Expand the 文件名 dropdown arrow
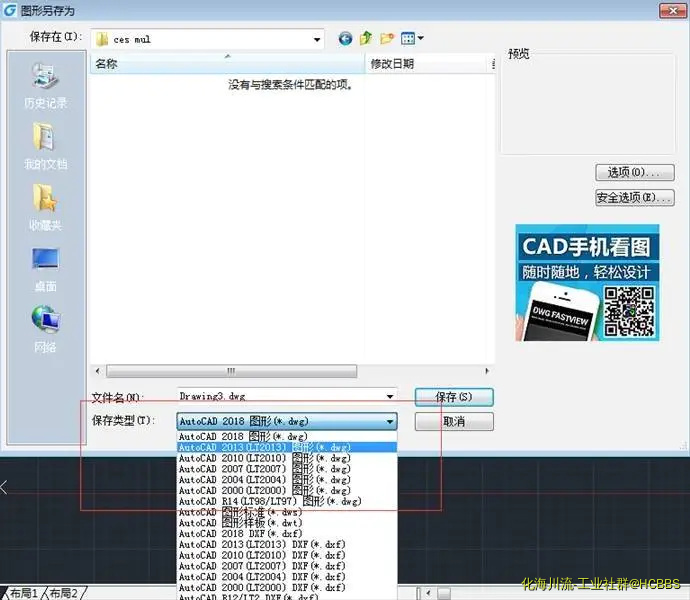This screenshot has height=600, width=690. 390,397
